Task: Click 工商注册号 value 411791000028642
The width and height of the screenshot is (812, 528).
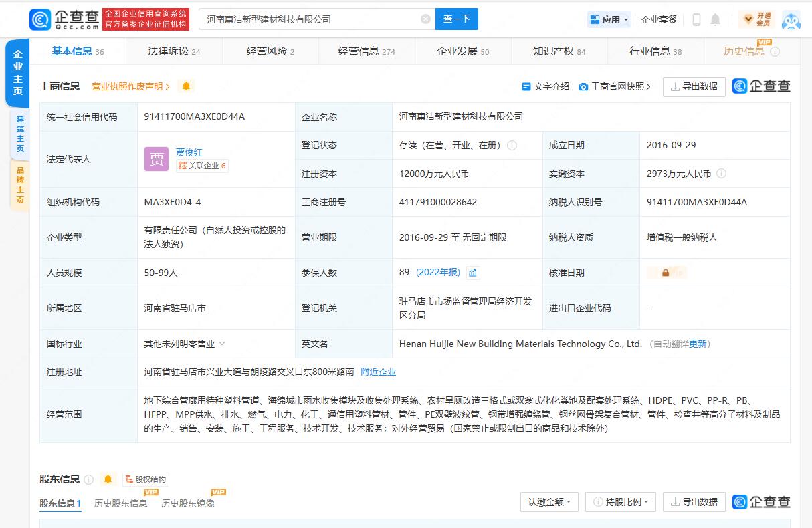Action: (438, 202)
